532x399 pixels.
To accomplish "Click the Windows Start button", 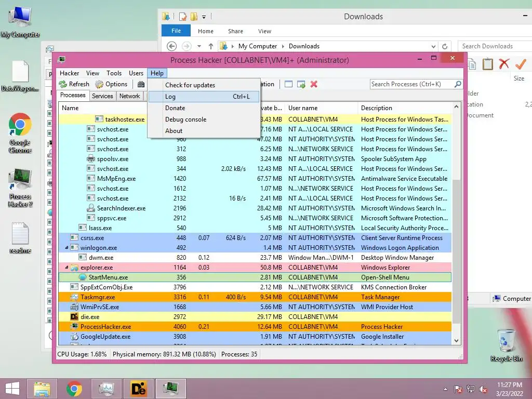I will click(x=12, y=389).
